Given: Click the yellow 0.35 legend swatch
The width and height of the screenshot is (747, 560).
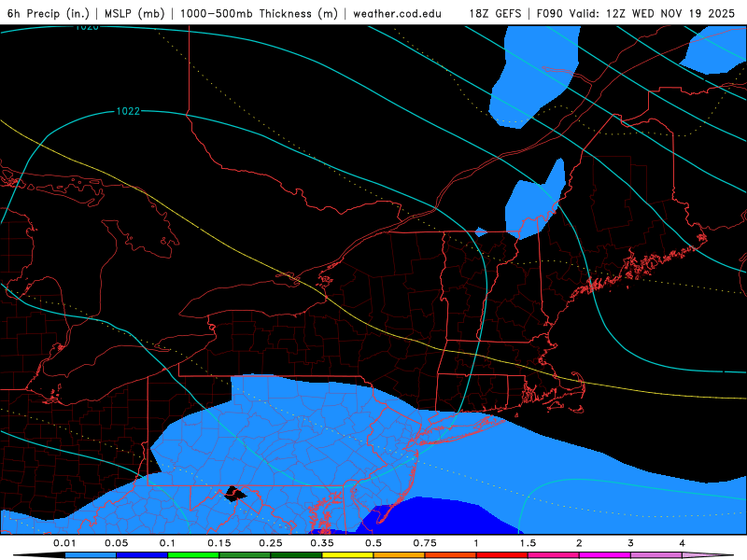Looking at the screenshot, I should click(x=347, y=555).
